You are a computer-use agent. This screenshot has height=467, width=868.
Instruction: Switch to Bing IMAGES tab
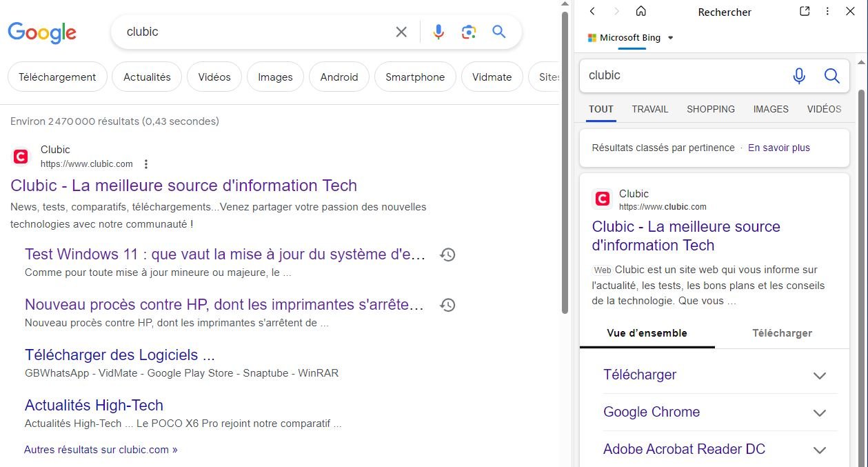[771, 109]
